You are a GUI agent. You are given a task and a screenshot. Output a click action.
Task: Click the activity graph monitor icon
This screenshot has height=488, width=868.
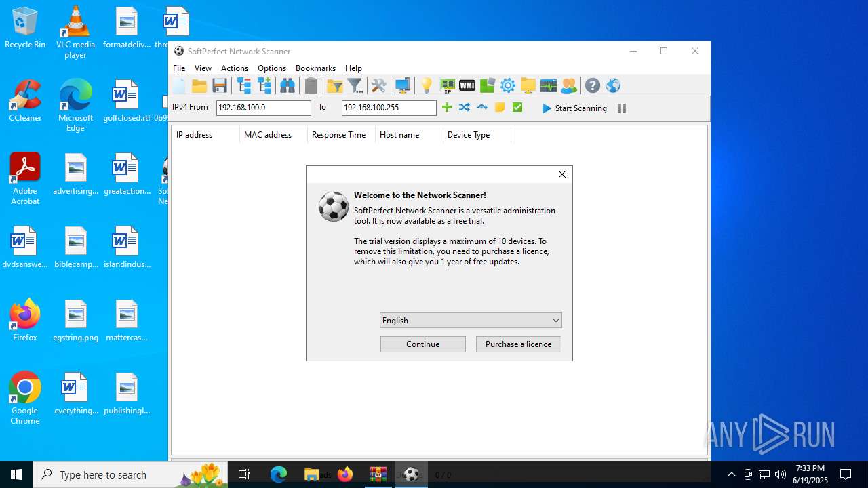tap(549, 85)
